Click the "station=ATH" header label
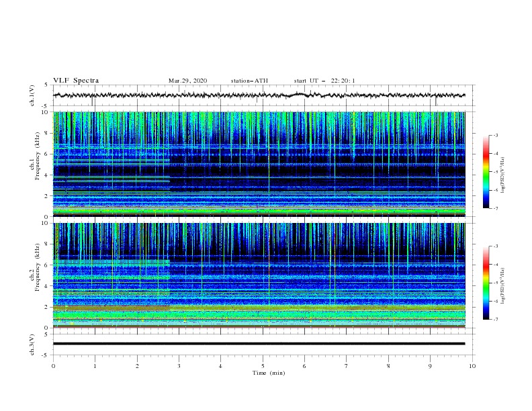 click(x=249, y=81)
